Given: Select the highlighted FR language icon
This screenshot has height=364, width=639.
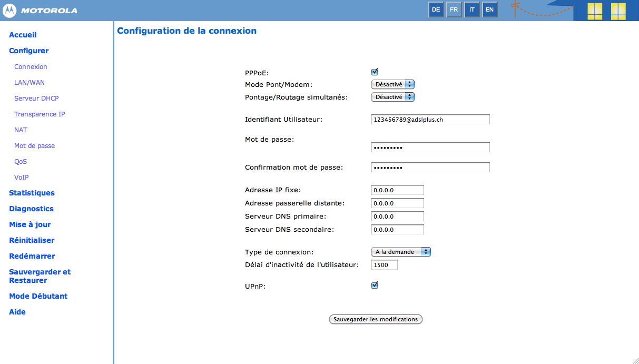Looking at the screenshot, I should pos(454,9).
